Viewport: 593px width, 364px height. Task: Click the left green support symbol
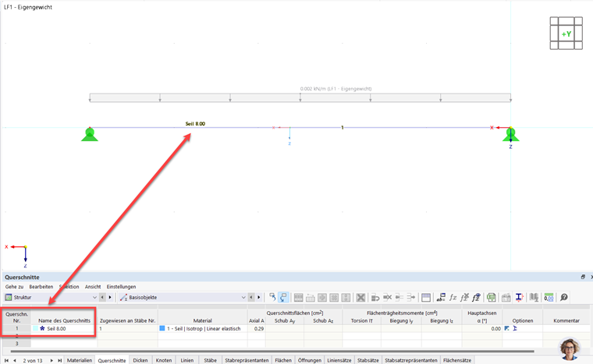pos(90,134)
